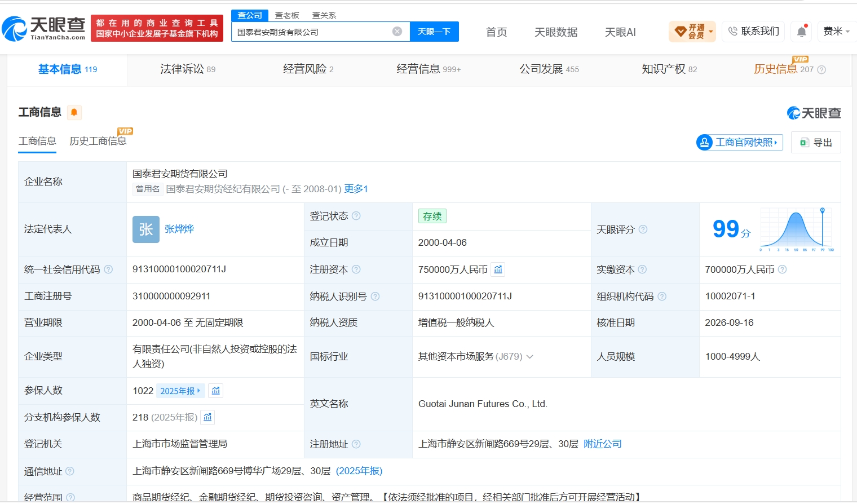Click the 存续 status tag
The width and height of the screenshot is (857, 504).
click(x=432, y=216)
